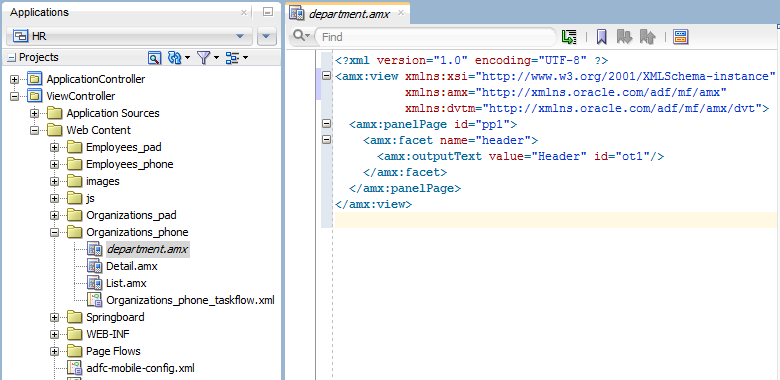Screen dimensions: 780x380
Task: Expand the Organizations_pad folder
Action: click(54, 216)
